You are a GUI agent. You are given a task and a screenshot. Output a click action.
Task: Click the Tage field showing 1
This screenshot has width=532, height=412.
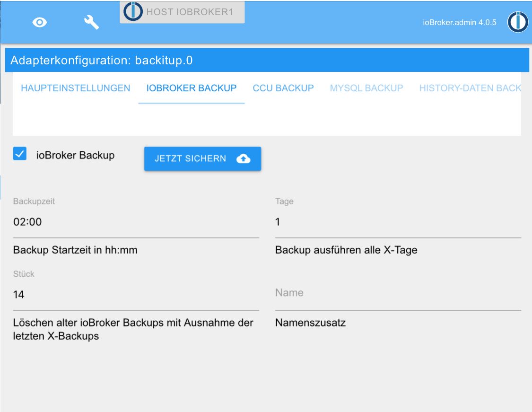(398, 222)
